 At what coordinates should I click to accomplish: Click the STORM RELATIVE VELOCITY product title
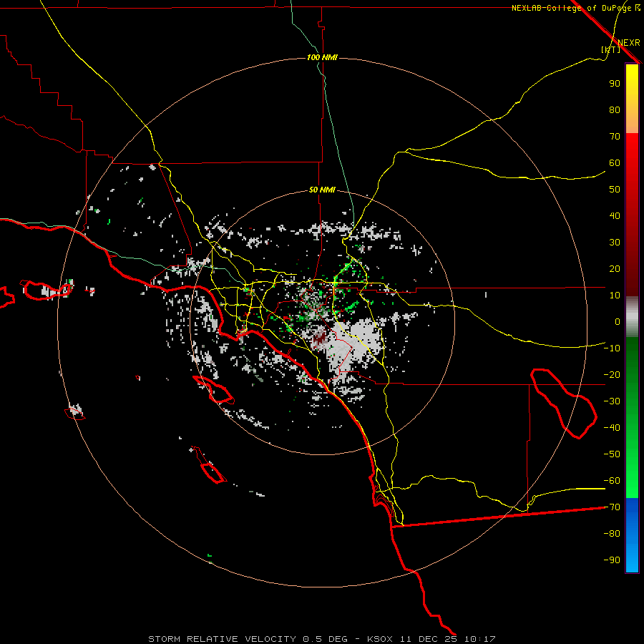(x=222, y=639)
